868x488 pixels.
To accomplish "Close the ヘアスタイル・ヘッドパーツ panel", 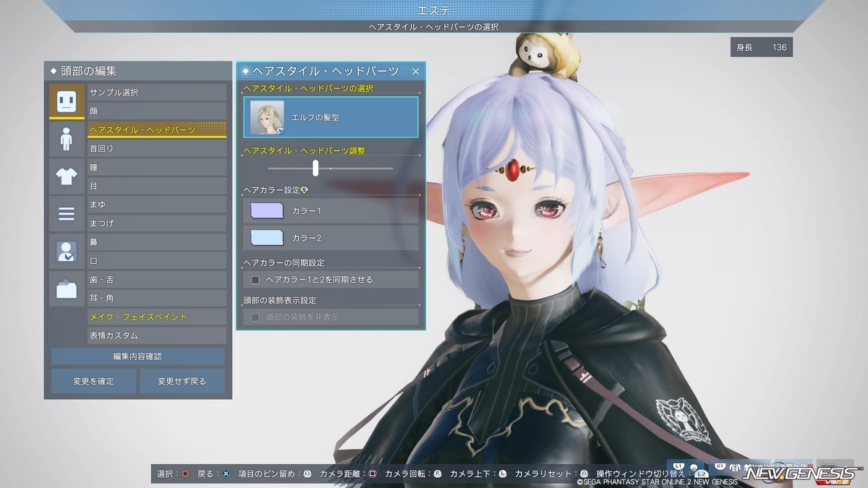I will pyautogui.click(x=415, y=71).
